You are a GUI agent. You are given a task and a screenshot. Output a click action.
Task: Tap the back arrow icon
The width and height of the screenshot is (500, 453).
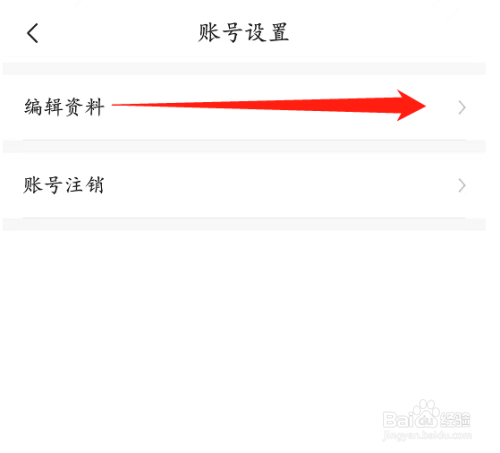pyautogui.click(x=32, y=33)
